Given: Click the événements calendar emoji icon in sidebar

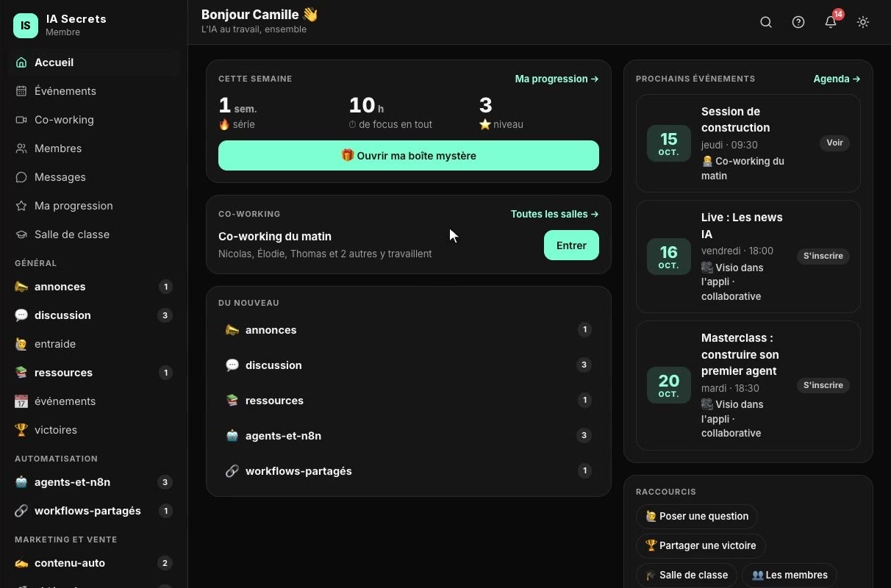Looking at the screenshot, I should point(21,401).
